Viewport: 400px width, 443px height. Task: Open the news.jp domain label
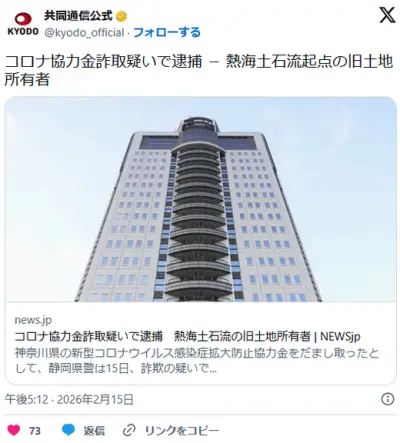(33, 320)
